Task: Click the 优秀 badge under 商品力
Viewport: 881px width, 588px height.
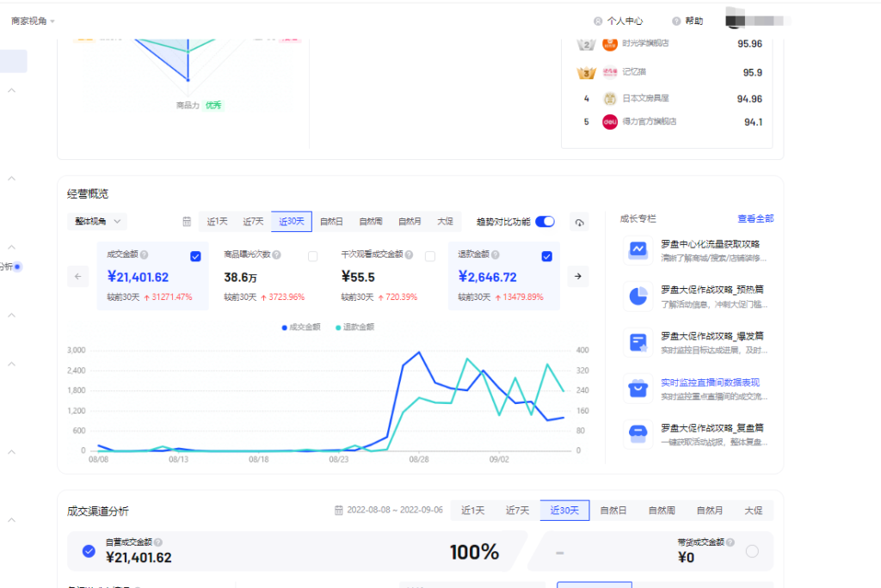Action: pyautogui.click(x=213, y=105)
